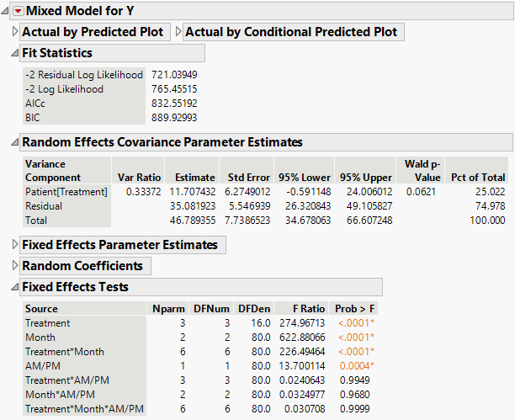Expand the Fixed Effects Parameter Estimates section
Viewport: 515px width, 420px height.
pyautogui.click(x=14, y=245)
